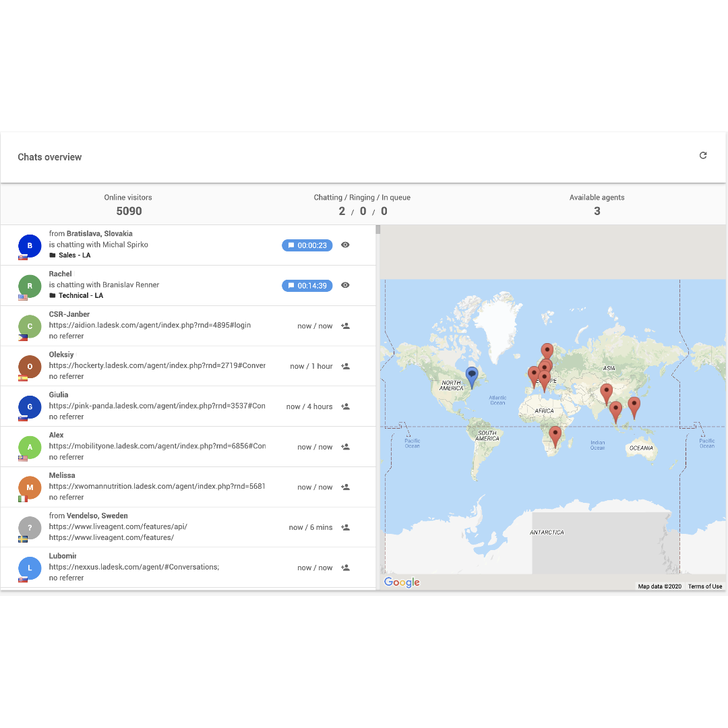Screen dimensions: 728x728
Task: Click Rachel's chat duration badge 00:14:39
Action: pyautogui.click(x=307, y=285)
